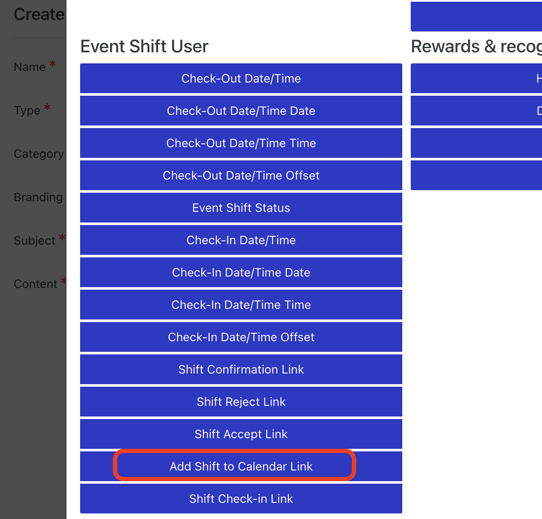Select Shift Check-in Link button

point(241,499)
